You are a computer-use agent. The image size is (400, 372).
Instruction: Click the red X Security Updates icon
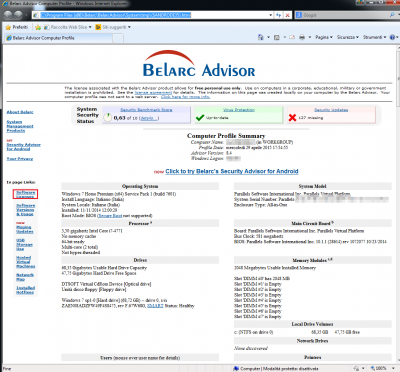click(x=292, y=118)
